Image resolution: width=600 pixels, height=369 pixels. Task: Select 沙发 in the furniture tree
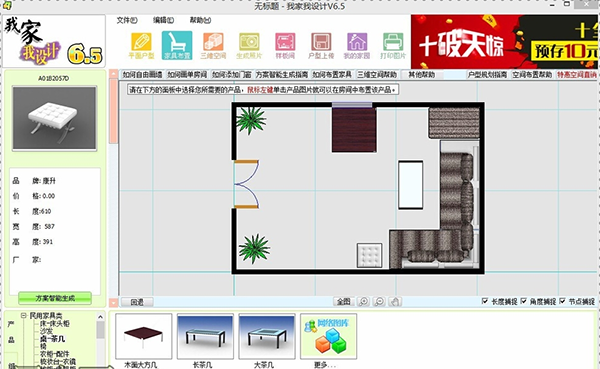coord(46,331)
